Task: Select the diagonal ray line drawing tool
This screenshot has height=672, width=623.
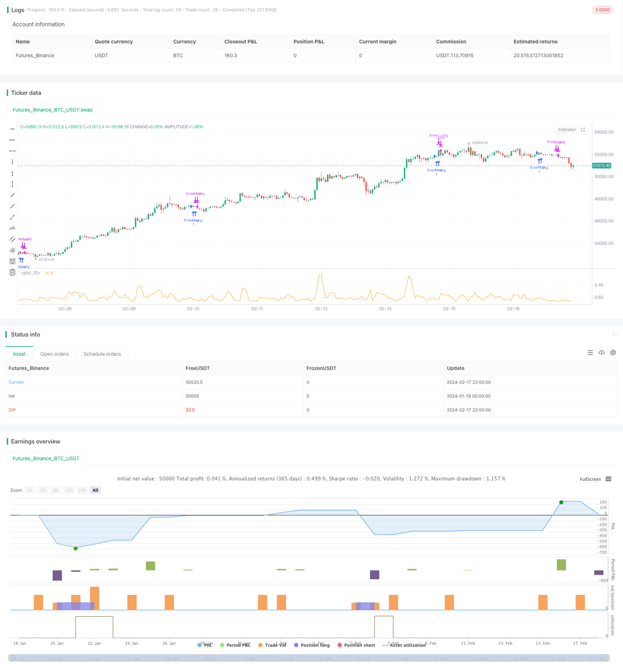Action: pos(12,206)
